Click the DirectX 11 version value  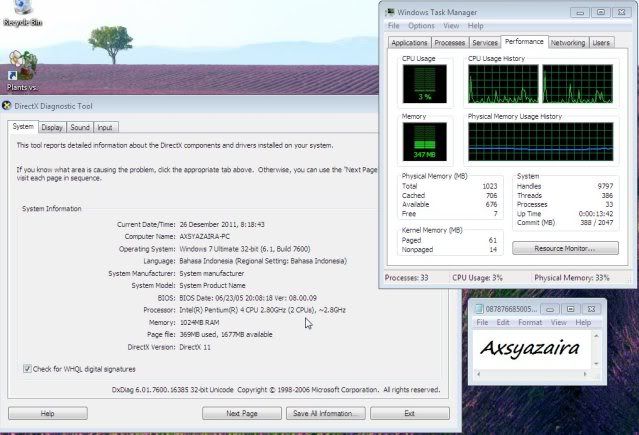[x=195, y=347]
